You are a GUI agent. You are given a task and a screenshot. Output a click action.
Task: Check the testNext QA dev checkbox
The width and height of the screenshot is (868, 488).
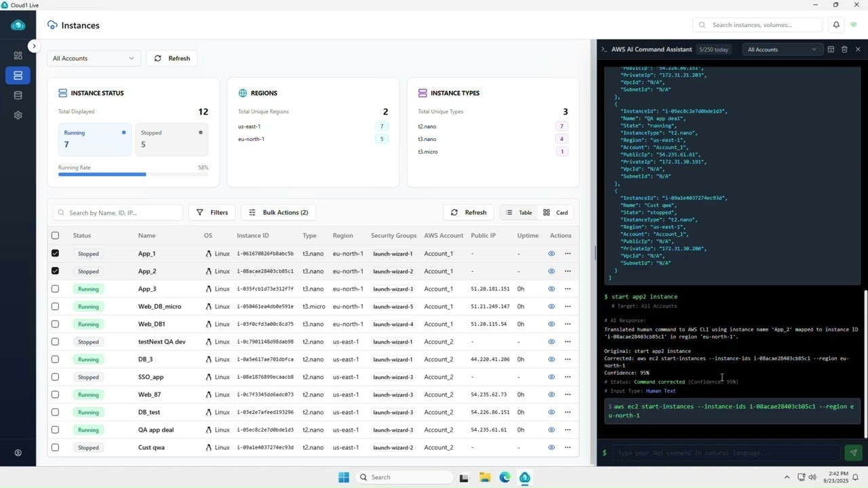(x=55, y=342)
